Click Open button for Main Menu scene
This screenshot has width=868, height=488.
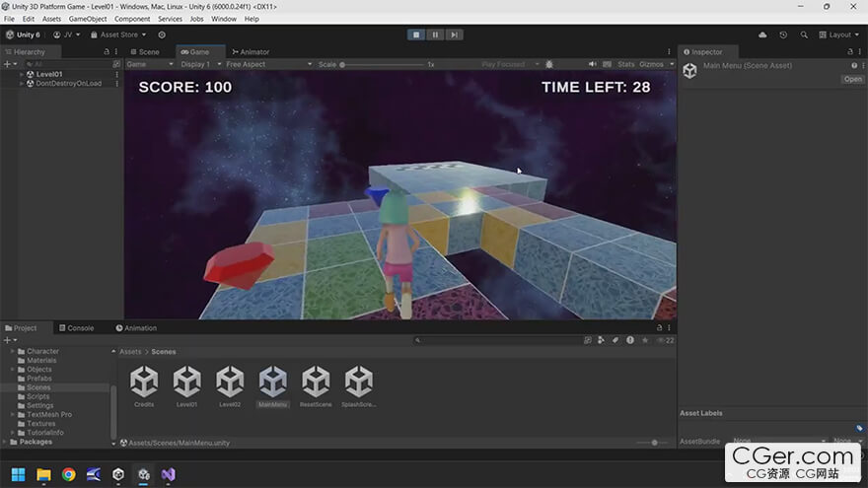(852, 79)
